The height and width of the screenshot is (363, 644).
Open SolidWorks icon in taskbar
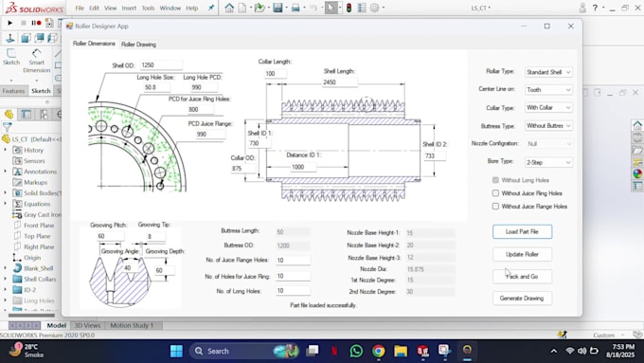click(x=422, y=351)
